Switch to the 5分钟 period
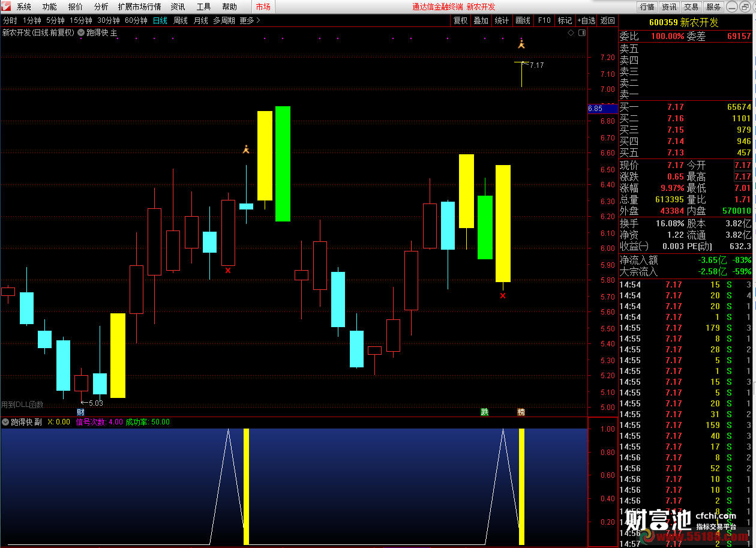Viewport: 756px width, 548px height. point(55,20)
